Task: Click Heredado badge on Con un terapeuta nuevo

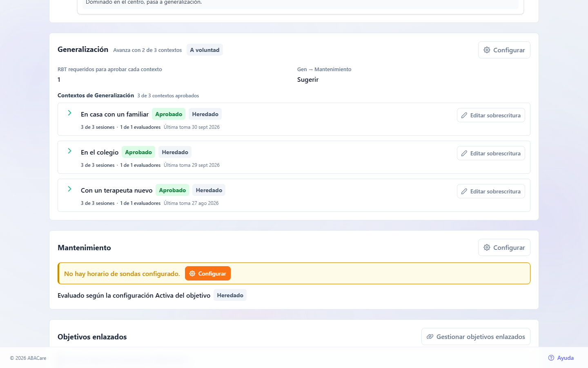Action: pos(209,190)
